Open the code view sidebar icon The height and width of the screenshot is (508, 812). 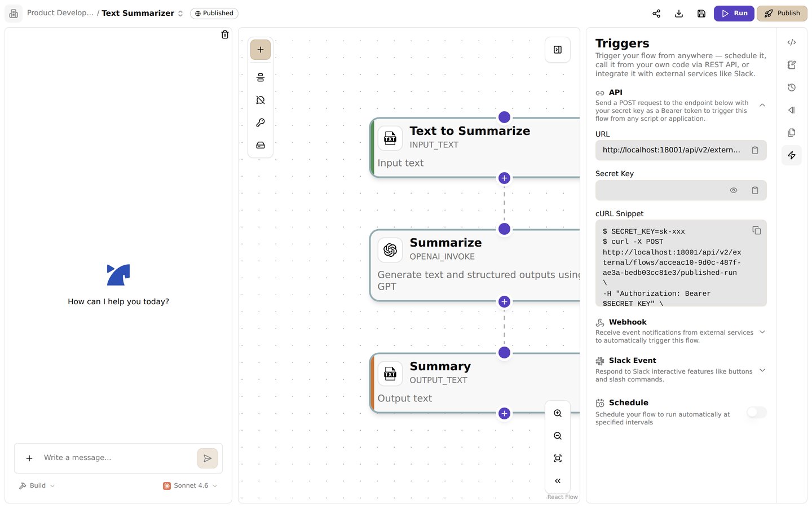click(x=792, y=42)
